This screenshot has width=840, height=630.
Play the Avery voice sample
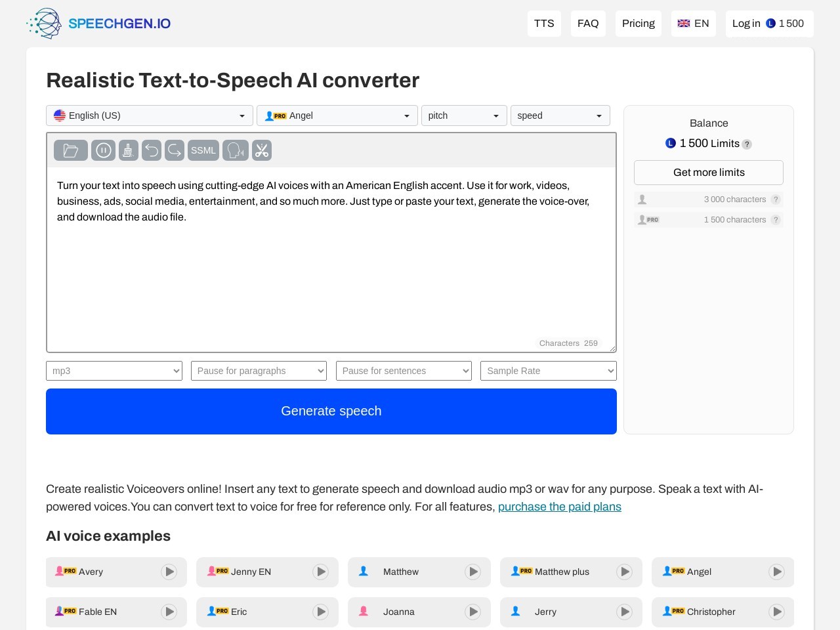169,572
